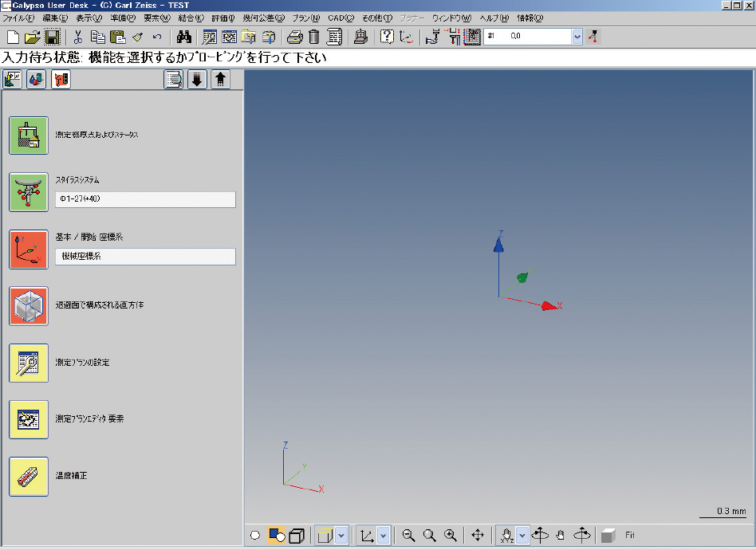Click the red stylus icon beside the #1 dropdown
The image size is (756, 550).
pyautogui.click(x=593, y=37)
